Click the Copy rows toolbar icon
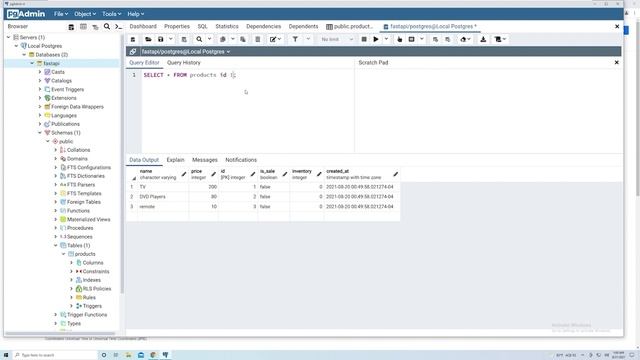 (x=222, y=39)
